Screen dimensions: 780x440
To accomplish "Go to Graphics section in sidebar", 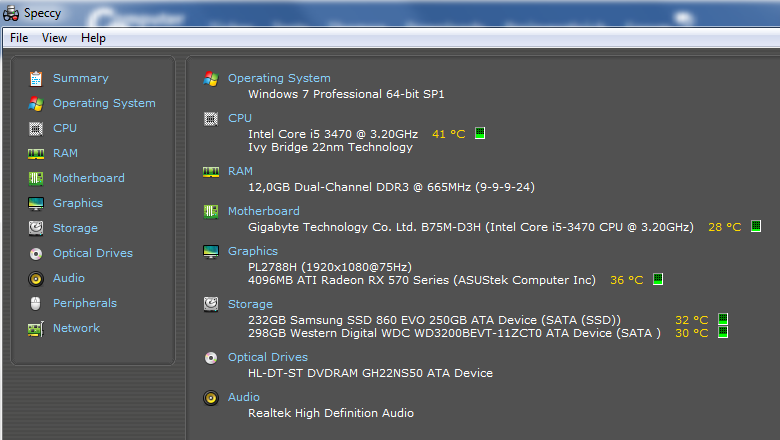I will [78, 203].
